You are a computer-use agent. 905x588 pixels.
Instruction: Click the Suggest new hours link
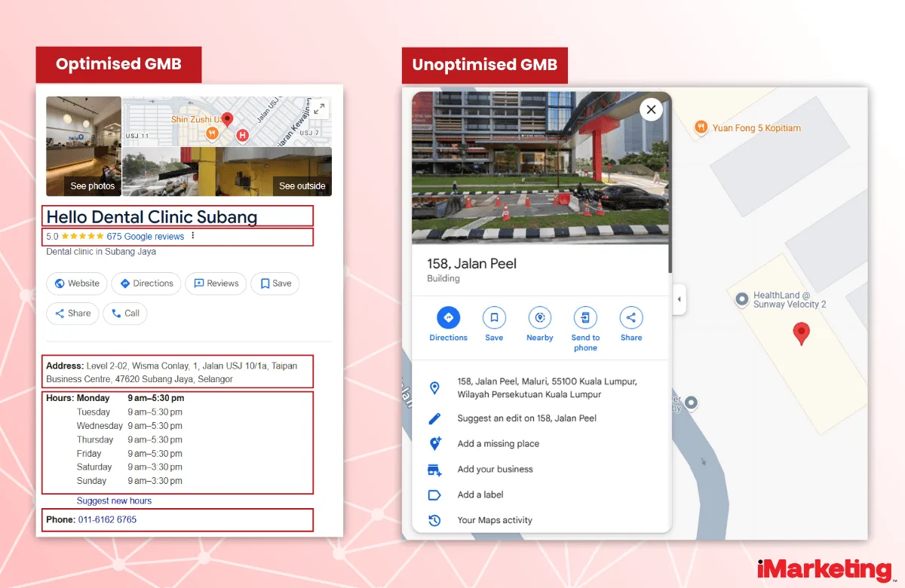pyautogui.click(x=114, y=501)
